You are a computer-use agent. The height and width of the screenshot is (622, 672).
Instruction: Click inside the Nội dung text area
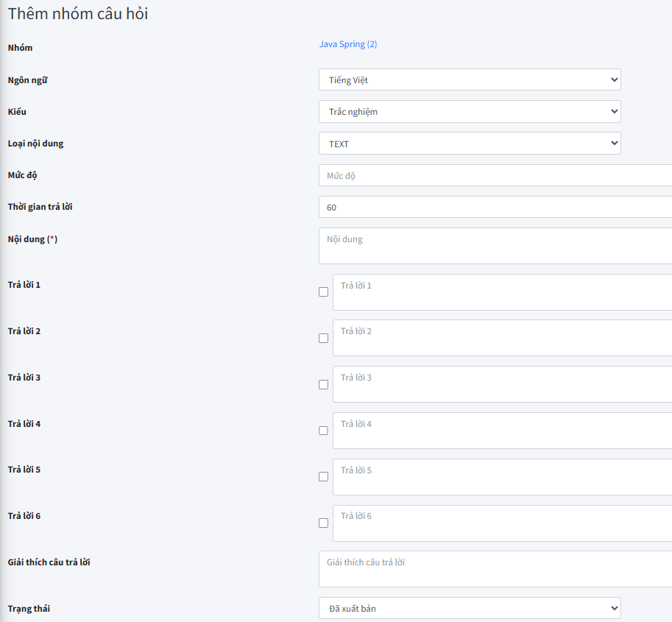coord(495,246)
